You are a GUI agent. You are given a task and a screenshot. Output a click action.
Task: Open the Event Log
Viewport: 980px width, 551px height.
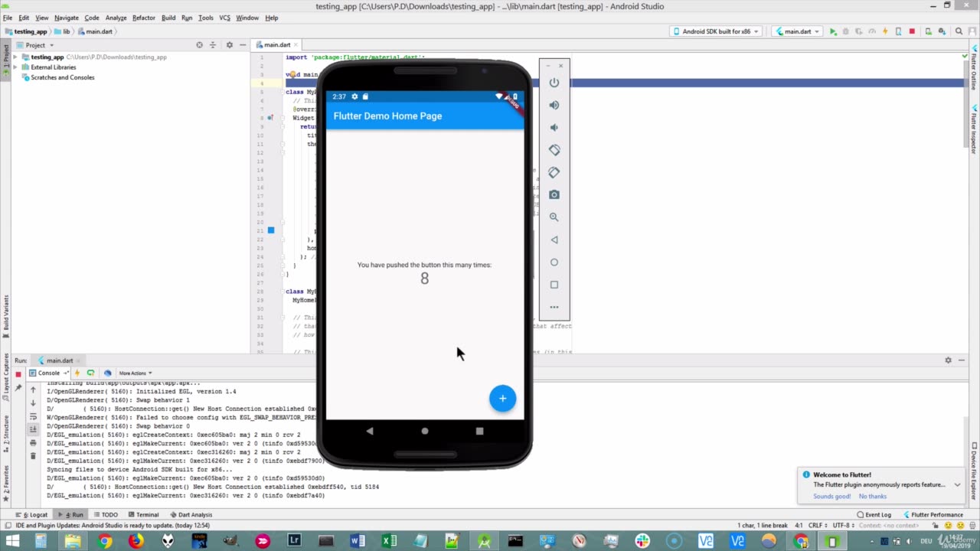click(x=874, y=515)
